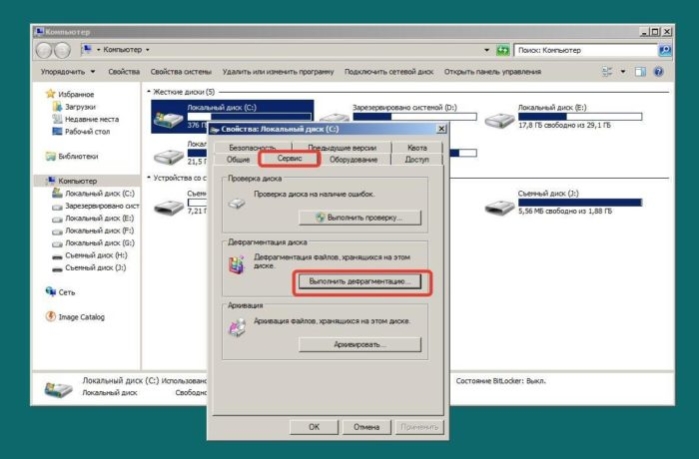Click the computer icon in address bar
The image size is (699, 459).
click(x=87, y=49)
